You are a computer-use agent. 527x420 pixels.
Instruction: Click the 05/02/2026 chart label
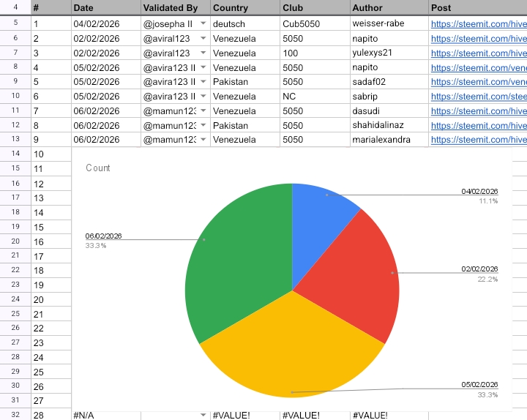click(x=479, y=384)
